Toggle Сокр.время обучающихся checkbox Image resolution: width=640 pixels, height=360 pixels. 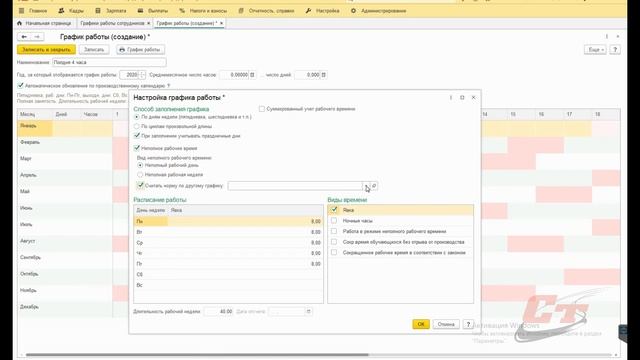click(x=334, y=242)
